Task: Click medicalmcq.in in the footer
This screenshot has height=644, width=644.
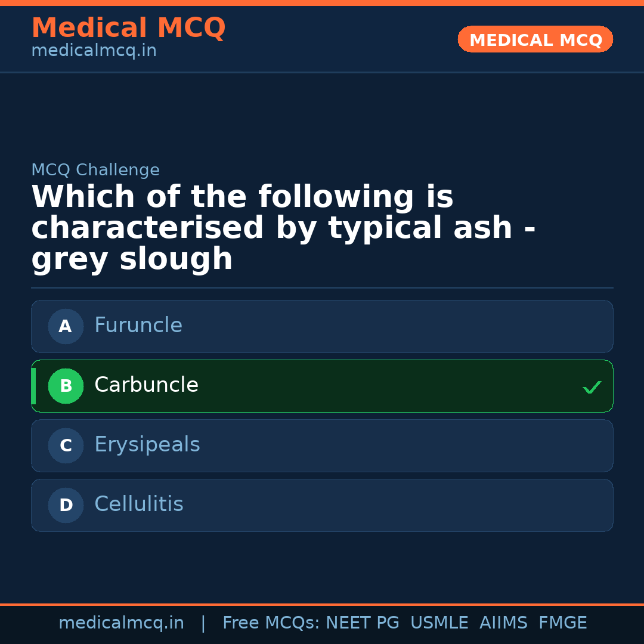Action: [x=122, y=622]
